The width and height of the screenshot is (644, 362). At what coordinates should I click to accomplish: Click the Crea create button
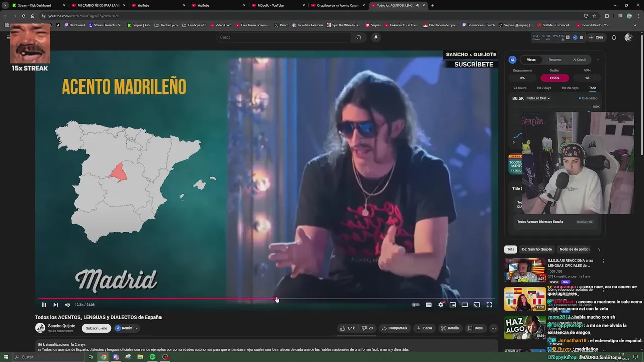596,37
